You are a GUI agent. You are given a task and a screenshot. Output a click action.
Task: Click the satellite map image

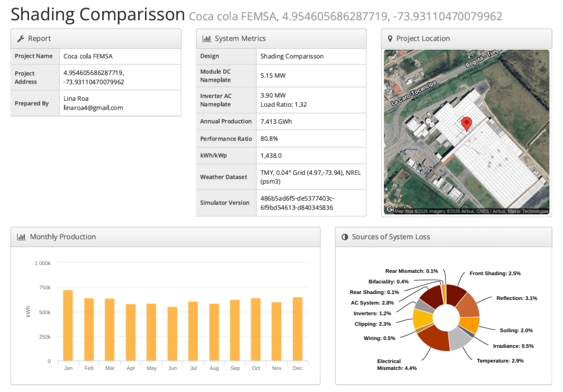[x=507, y=94]
